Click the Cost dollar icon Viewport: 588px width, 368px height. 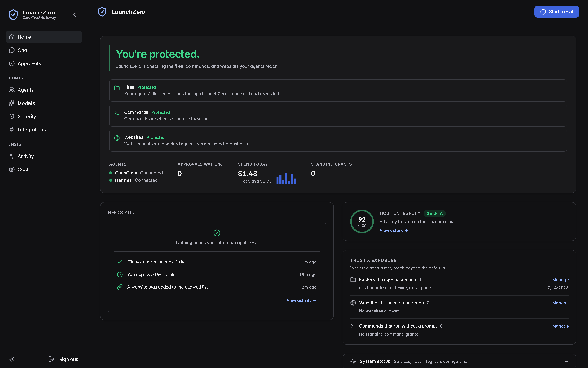click(12, 169)
